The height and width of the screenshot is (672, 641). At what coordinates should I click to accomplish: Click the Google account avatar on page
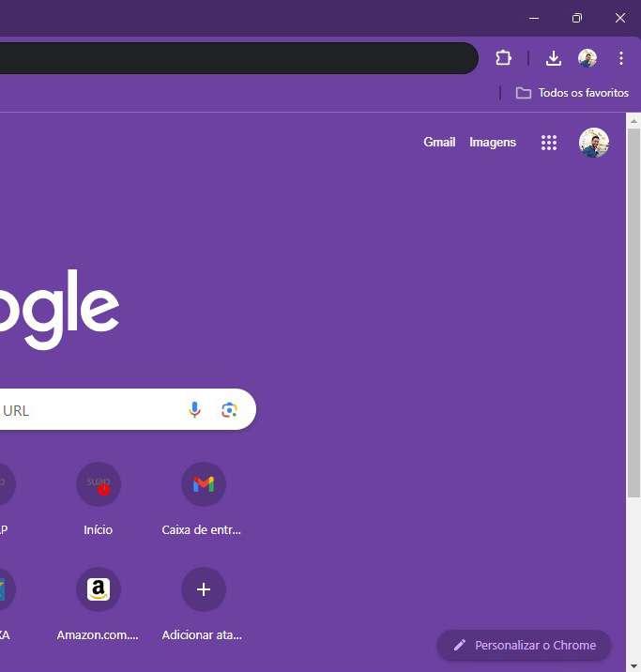(x=594, y=143)
